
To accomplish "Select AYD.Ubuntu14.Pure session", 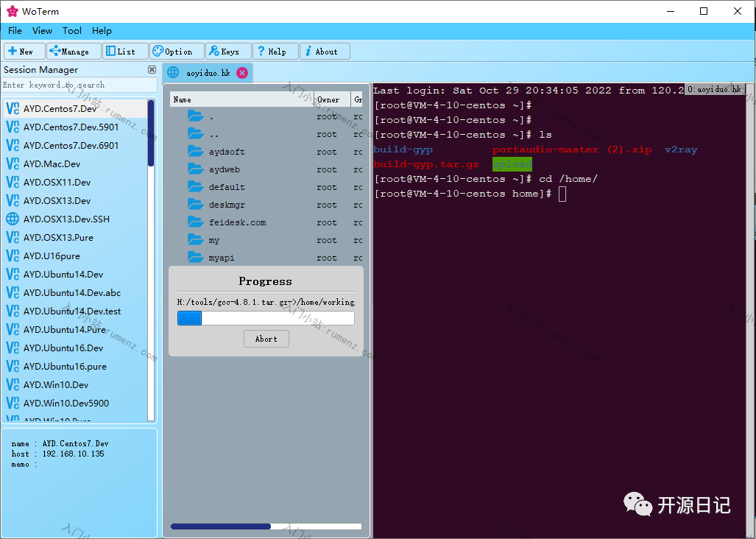I will (x=75, y=329).
